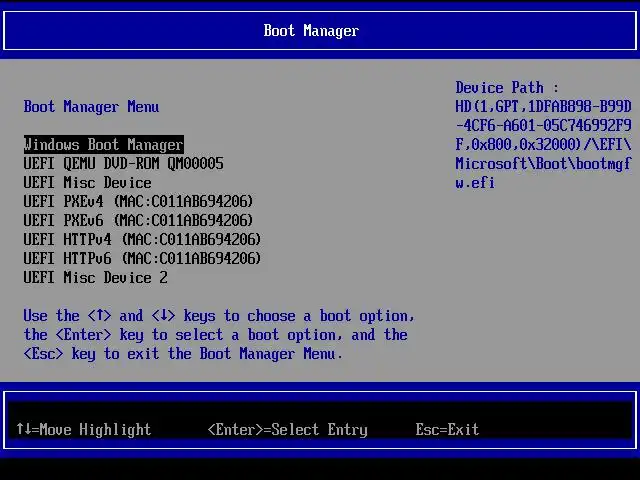Select the Windows Boot Manager entry
Image resolution: width=640 pixels, height=480 pixels.
click(x=104, y=145)
